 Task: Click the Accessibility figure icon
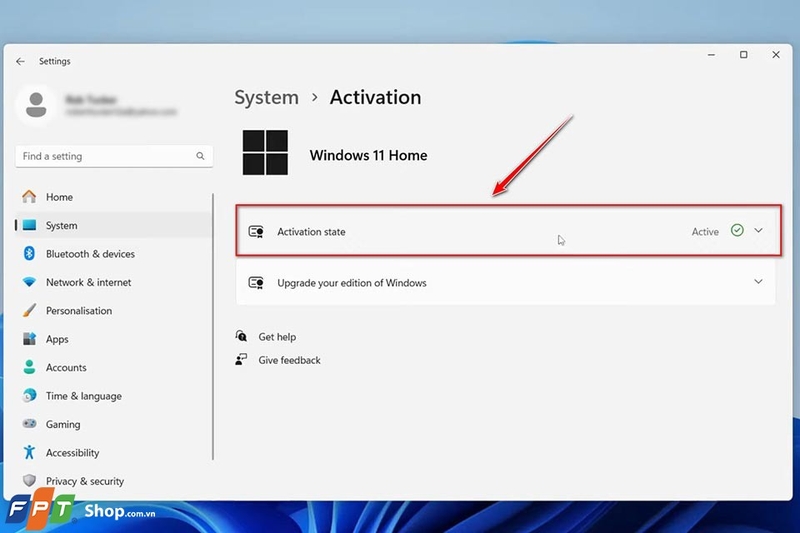[29, 452]
